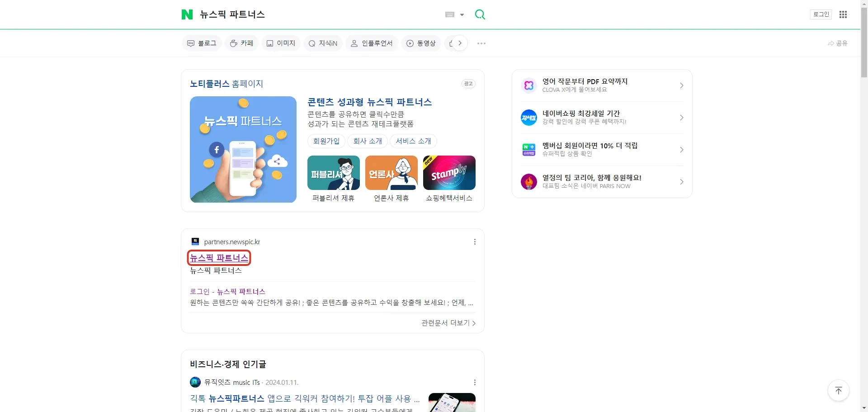Switch to the 인플루언서 tab

pos(372,43)
